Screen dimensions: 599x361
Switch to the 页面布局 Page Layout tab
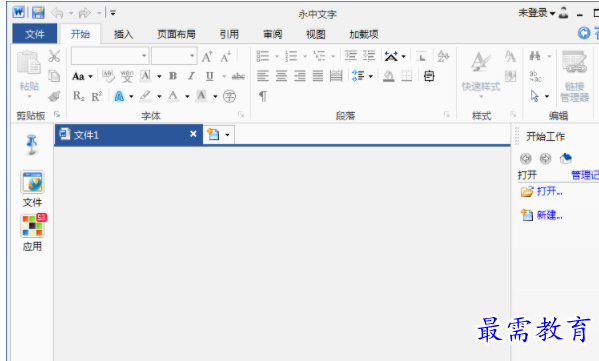click(176, 34)
